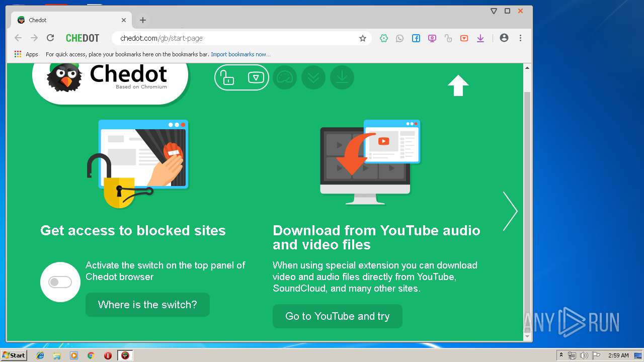Launch Internet Explorer from taskbar
Viewport: 644px width, 362px height.
coord(40,355)
